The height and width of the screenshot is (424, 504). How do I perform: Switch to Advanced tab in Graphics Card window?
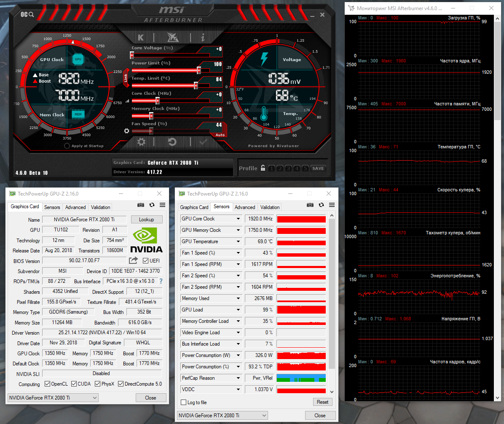click(75, 207)
